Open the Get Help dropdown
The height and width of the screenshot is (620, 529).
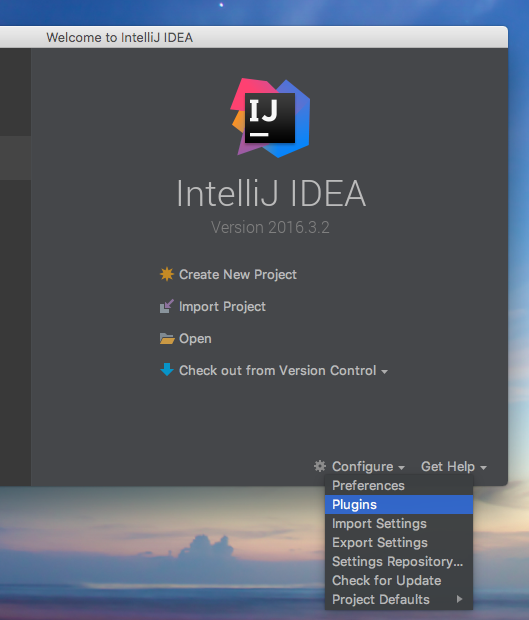[x=453, y=467]
